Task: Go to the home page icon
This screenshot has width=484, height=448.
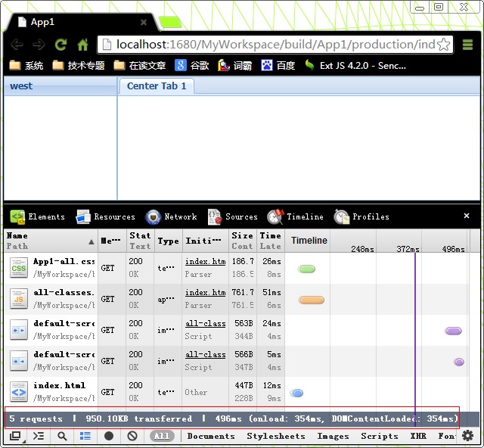Action: point(82,45)
